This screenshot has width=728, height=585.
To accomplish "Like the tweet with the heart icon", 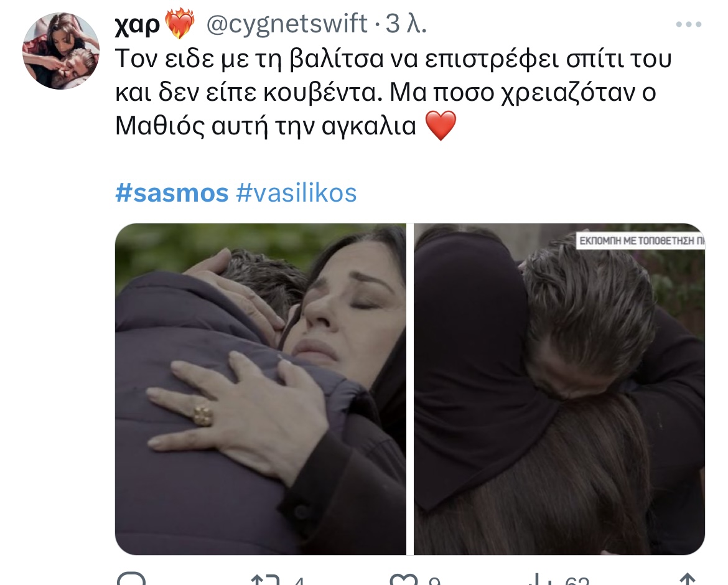I will [x=404, y=579].
